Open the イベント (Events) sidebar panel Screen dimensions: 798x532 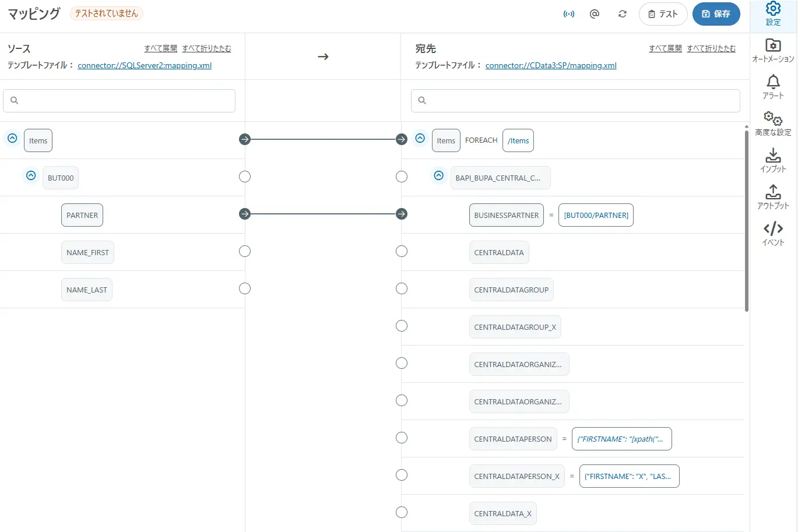[x=772, y=232]
